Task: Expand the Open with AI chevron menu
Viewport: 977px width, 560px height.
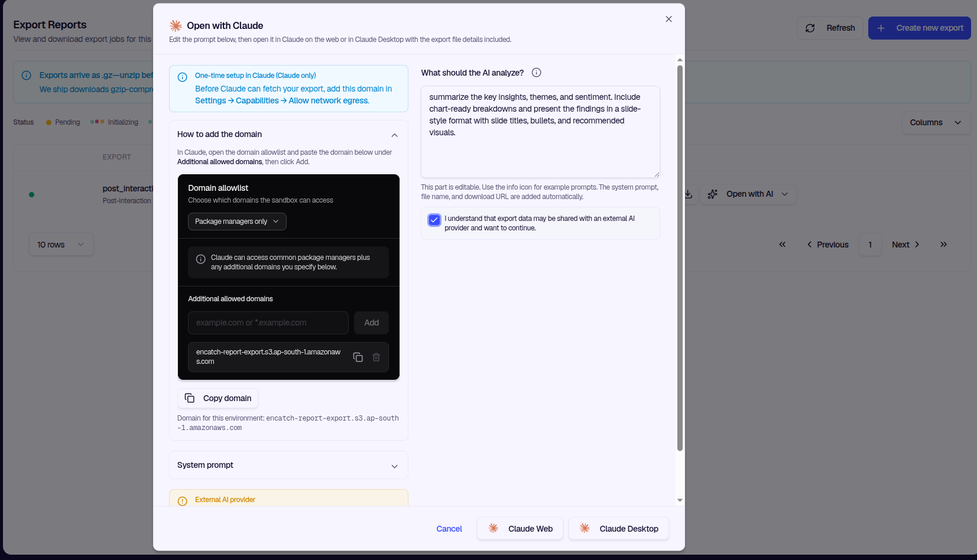Action: click(785, 194)
